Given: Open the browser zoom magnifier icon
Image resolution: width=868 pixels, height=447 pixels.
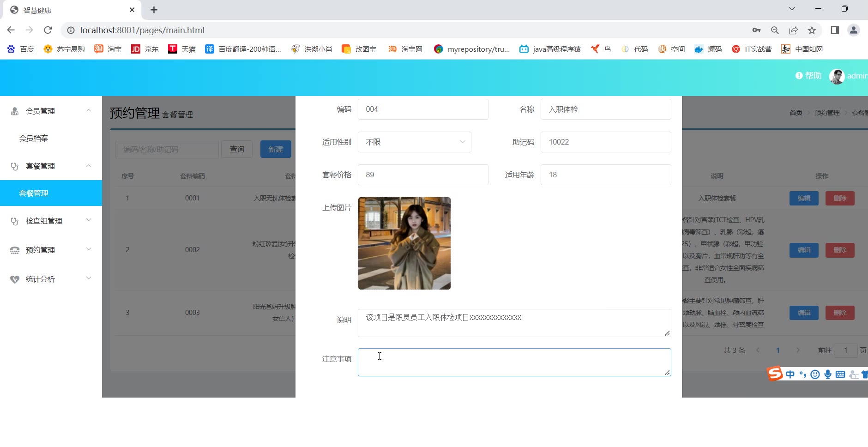Looking at the screenshot, I should coord(775,30).
